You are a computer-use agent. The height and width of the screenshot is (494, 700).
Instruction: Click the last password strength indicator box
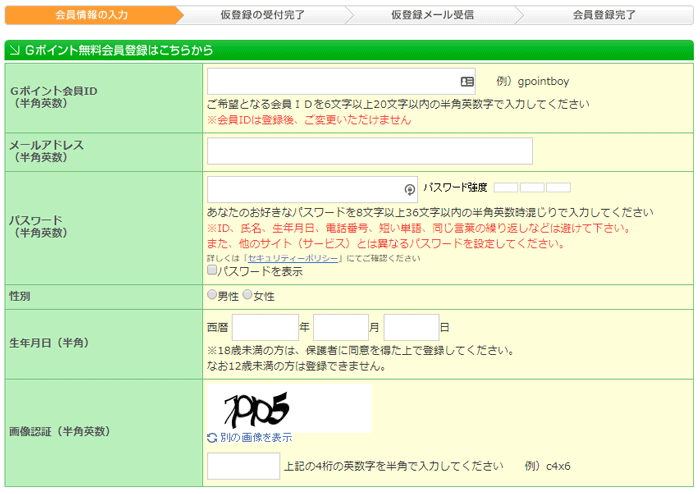[x=558, y=187]
